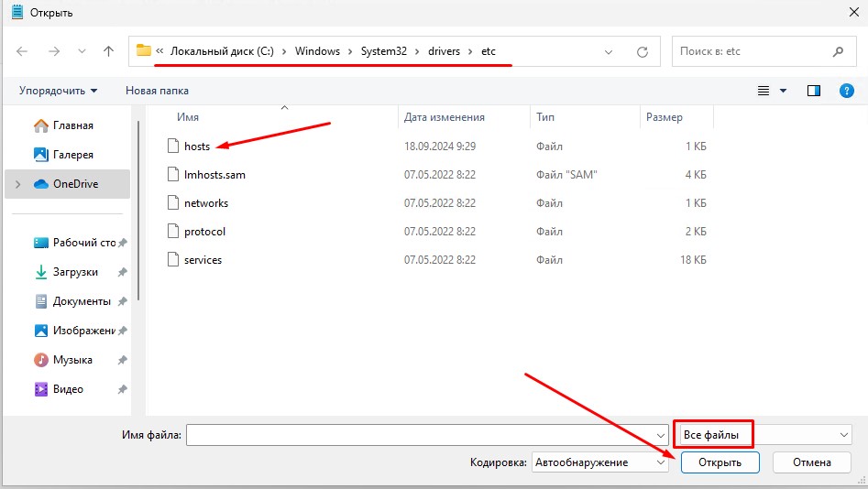Click the lmhosts.sam file icon
This screenshot has width=868, height=489.
[x=173, y=174]
